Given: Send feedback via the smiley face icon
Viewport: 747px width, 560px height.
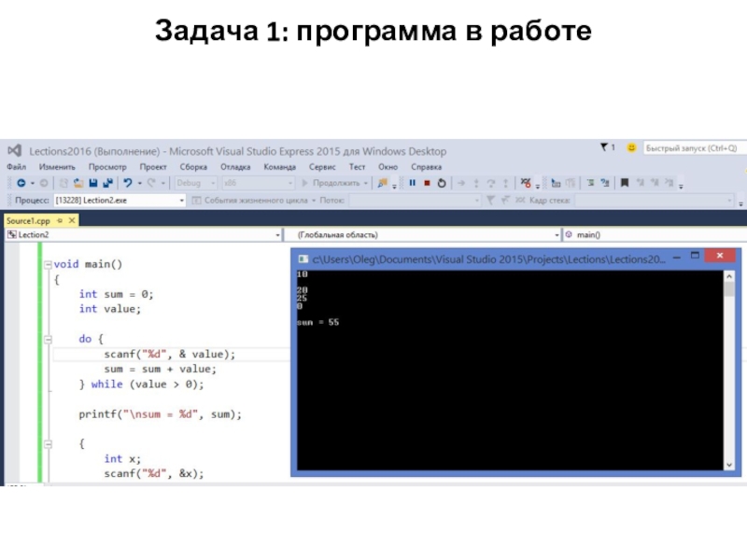Looking at the screenshot, I should point(632,148).
